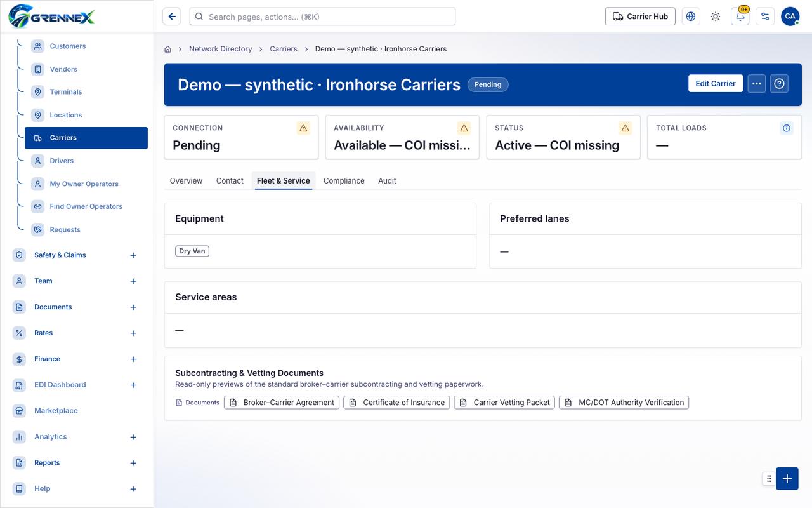This screenshot has width=812, height=508.
Task: Switch to the Compliance tab
Action: click(x=344, y=181)
